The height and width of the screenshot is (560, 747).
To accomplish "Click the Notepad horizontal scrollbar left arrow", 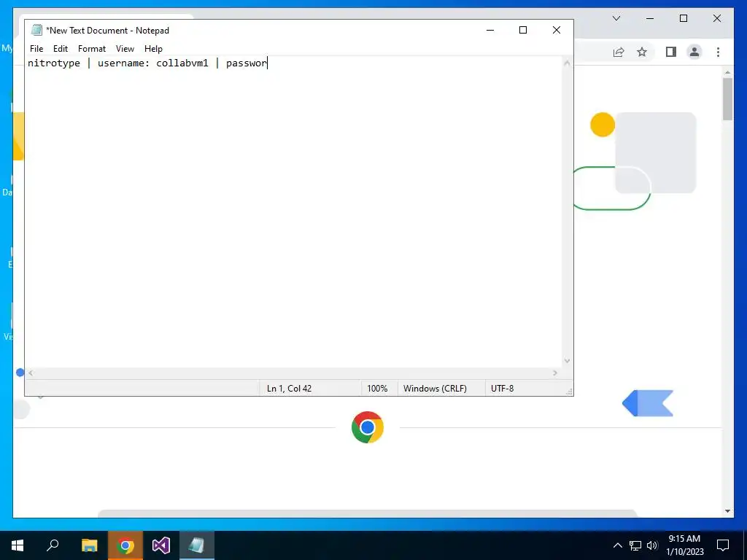I will (x=31, y=373).
